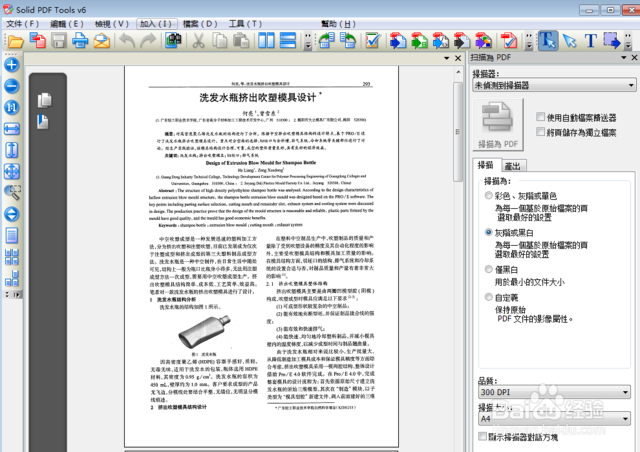The height and width of the screenshot is (452, 640).
Task: Open the A4 scan size dropdown
Action: click(554, 419)
